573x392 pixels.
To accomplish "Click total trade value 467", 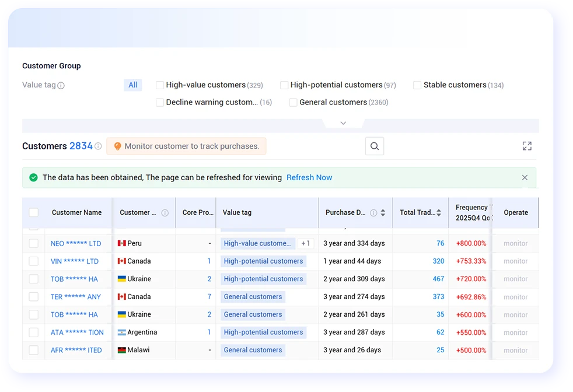I will click(438, 279).
